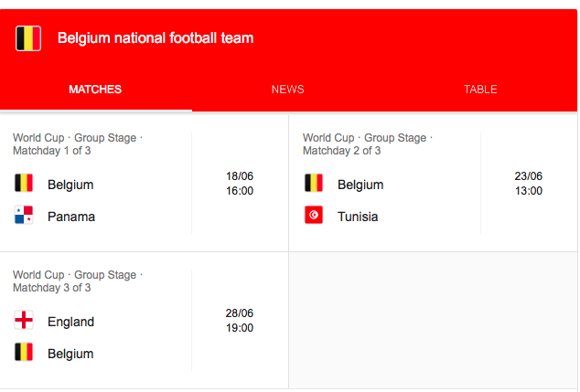Click the England flag icon
Viewport: 580px width, 392px height.
point(24,320)
